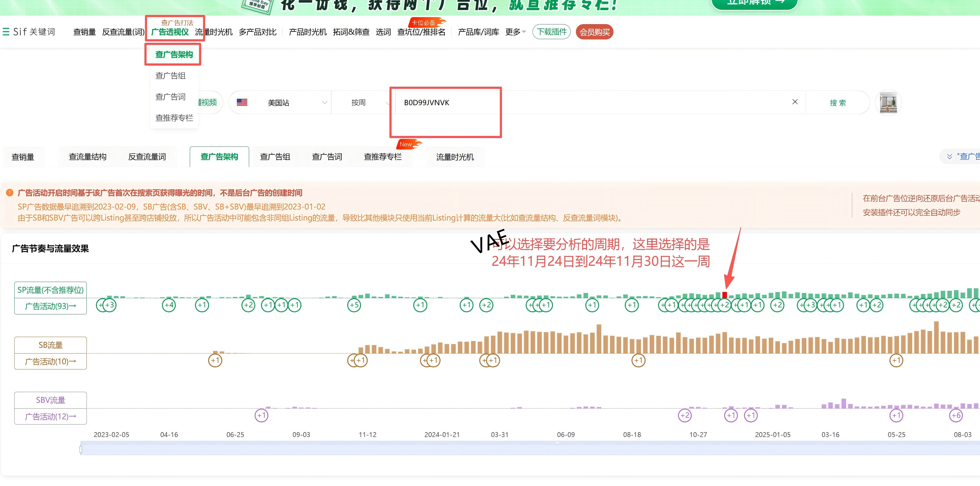The height and width of the screenshot is (486, 980).
Task: Click the +6 marker in SBV row
Action: coord(956,415)
